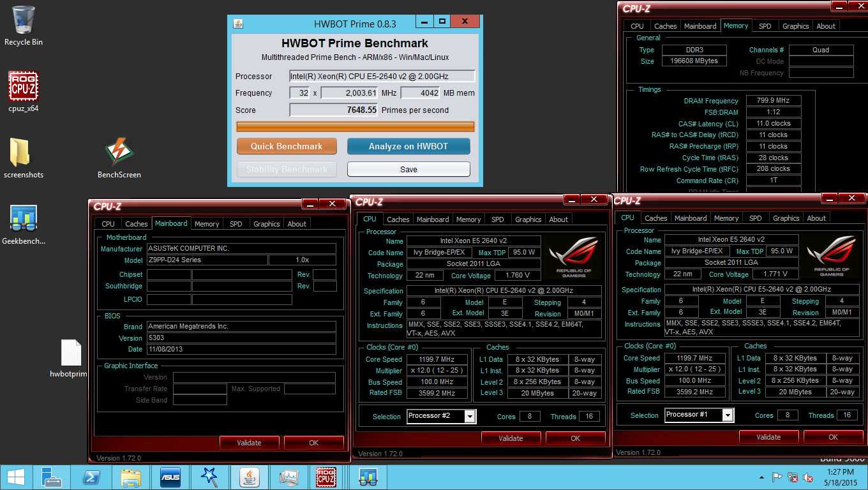Switch to the Java app on the taskbar
The width and height of the screenshot is (868, 490).
tap(249, 477)
